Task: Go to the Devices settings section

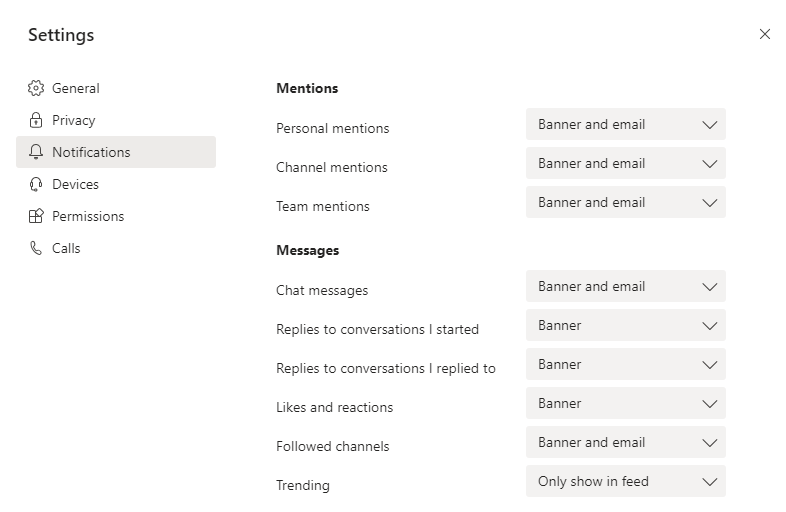Action: (116, 184)
